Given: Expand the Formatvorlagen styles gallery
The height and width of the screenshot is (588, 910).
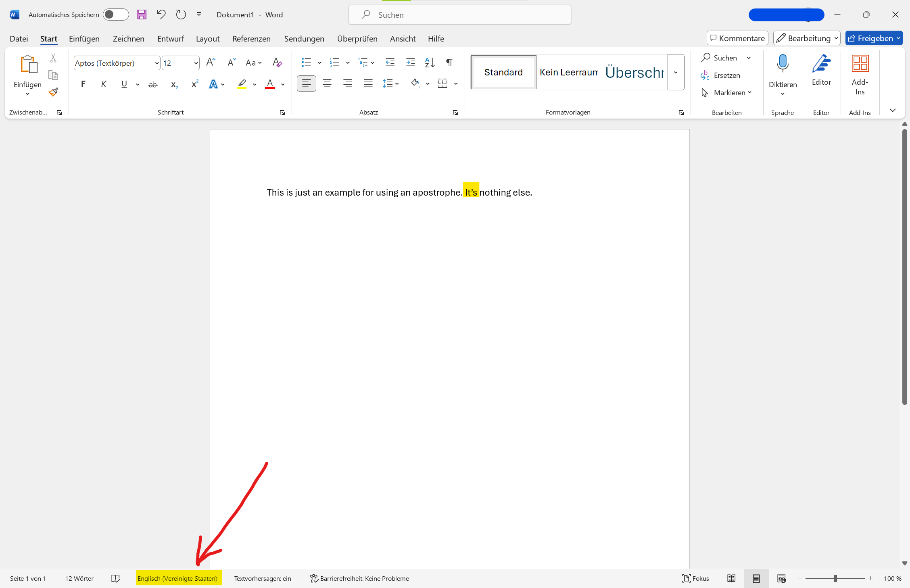Looking at the screenshot, I should [676, 72].
